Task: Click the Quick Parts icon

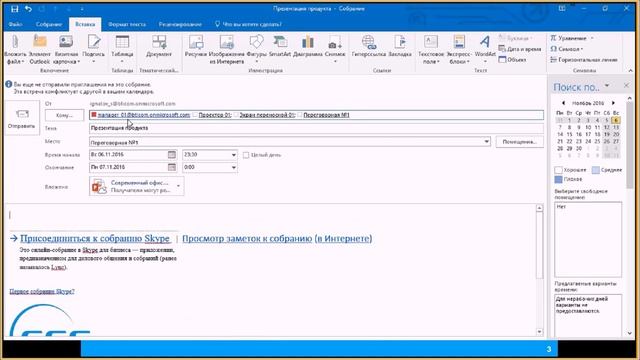Action: 459,42
